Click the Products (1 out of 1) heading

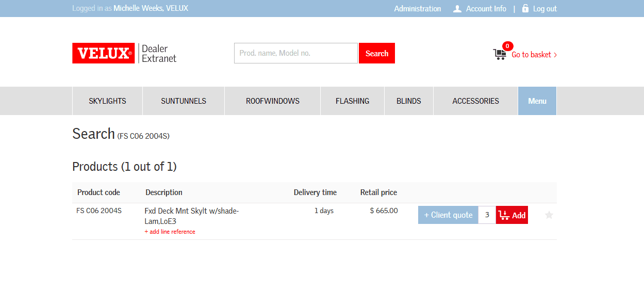click(124, 167)
